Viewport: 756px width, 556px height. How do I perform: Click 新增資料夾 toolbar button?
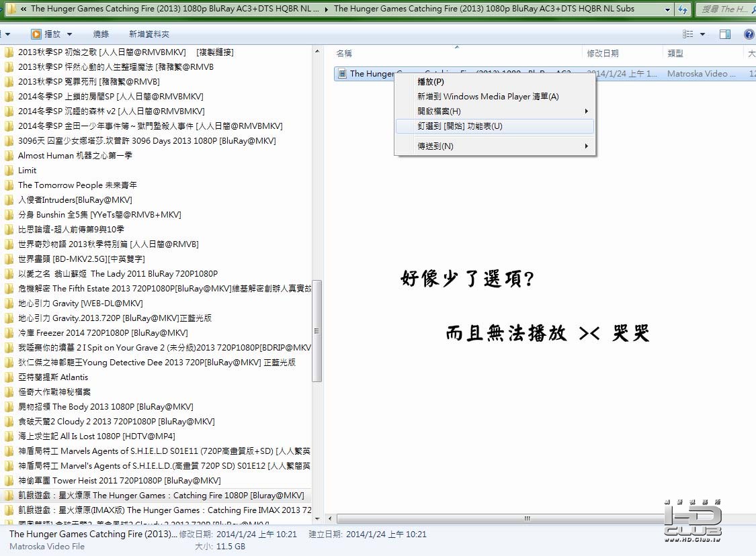tap(149, 34)
